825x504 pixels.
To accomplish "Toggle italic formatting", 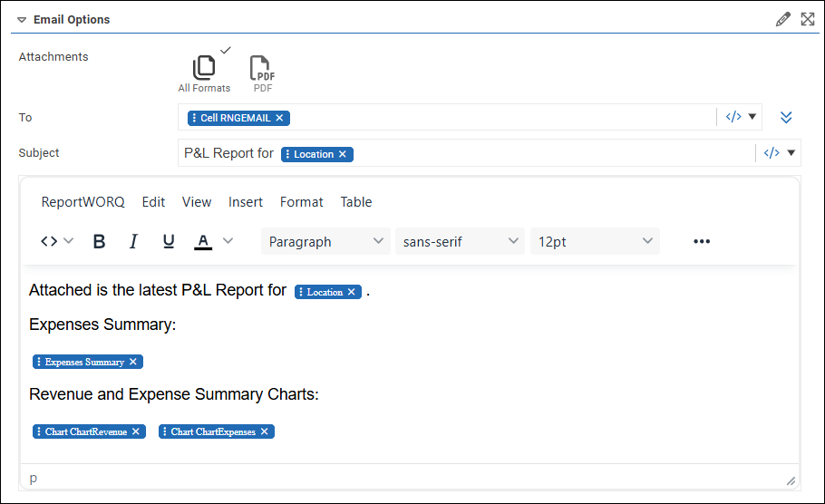I will (x=133, y=241).
